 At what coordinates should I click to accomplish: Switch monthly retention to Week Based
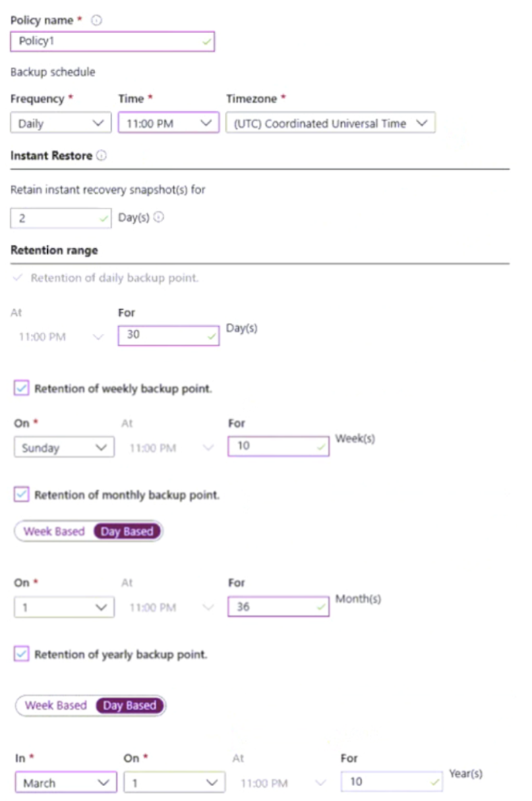(53, 532)
